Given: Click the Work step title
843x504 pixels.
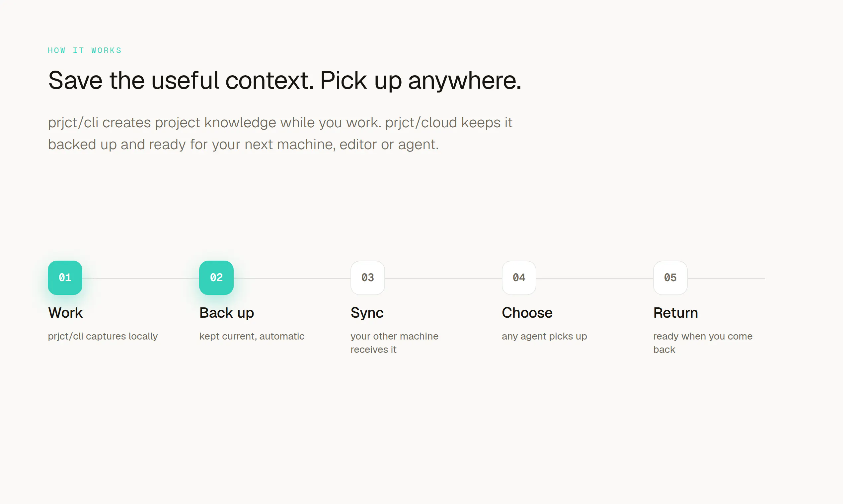Looking at the screenshot, I should pos(65,313).
